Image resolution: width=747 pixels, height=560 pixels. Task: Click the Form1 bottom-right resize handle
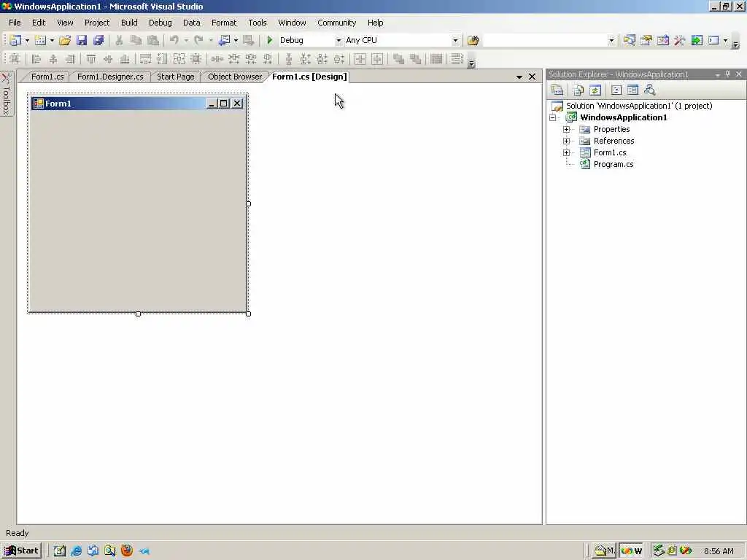click(x=248, y=314)
